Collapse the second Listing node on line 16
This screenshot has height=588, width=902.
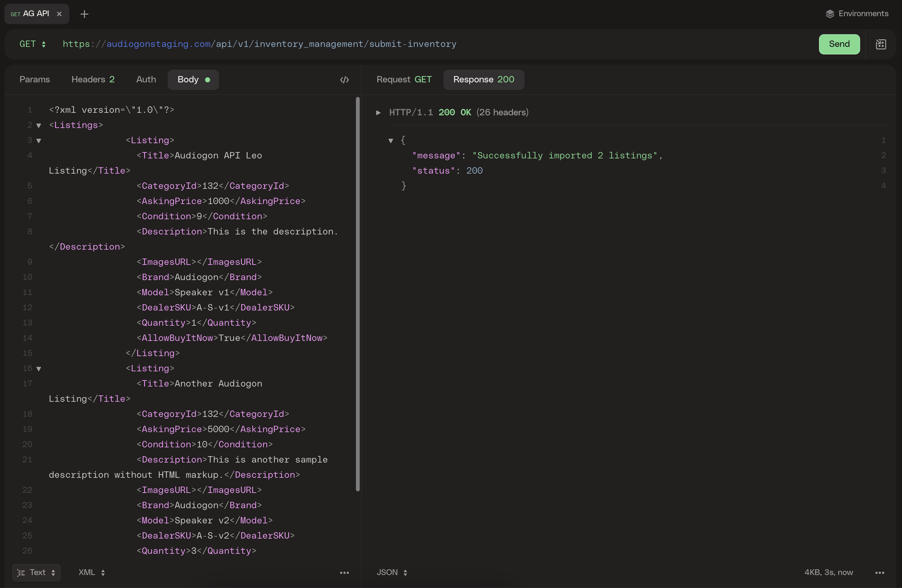click(38, 369)
